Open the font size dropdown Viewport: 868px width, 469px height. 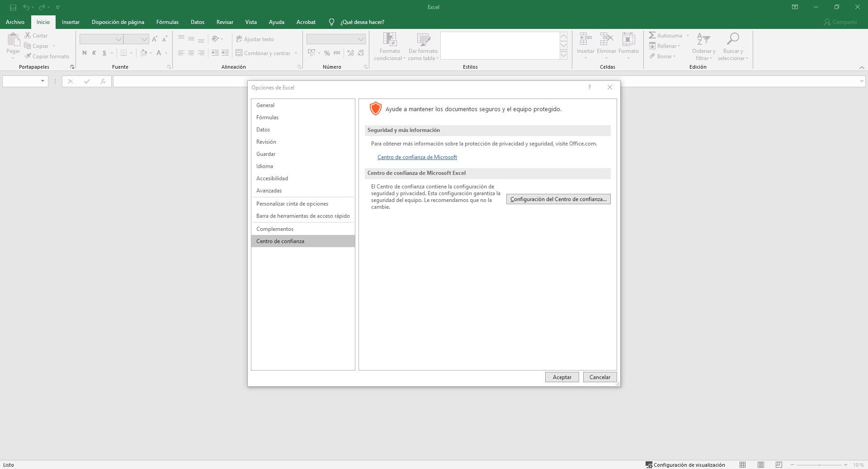pos(144,39)
